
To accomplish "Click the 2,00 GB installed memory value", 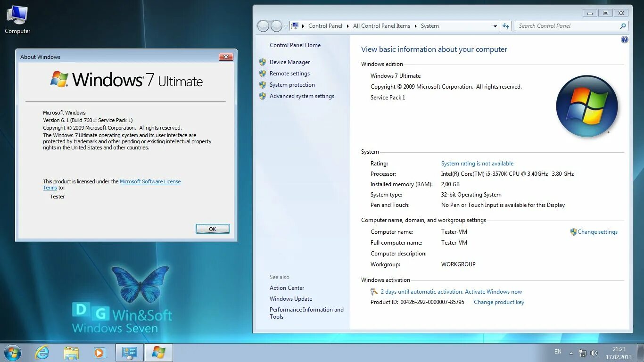I will coord(450,184).
